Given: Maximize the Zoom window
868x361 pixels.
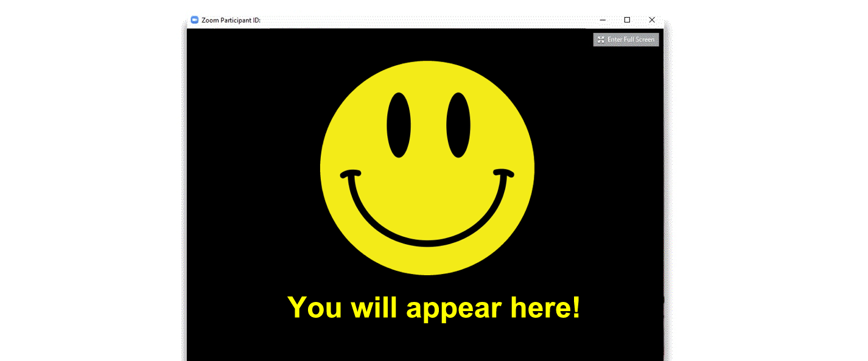Looking at the screenshot, I should [627, 20].
